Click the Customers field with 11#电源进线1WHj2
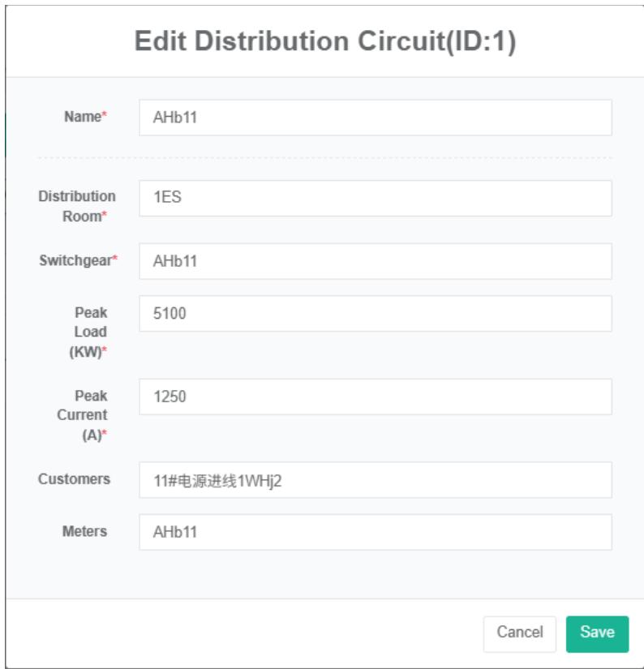 [375, 480]
